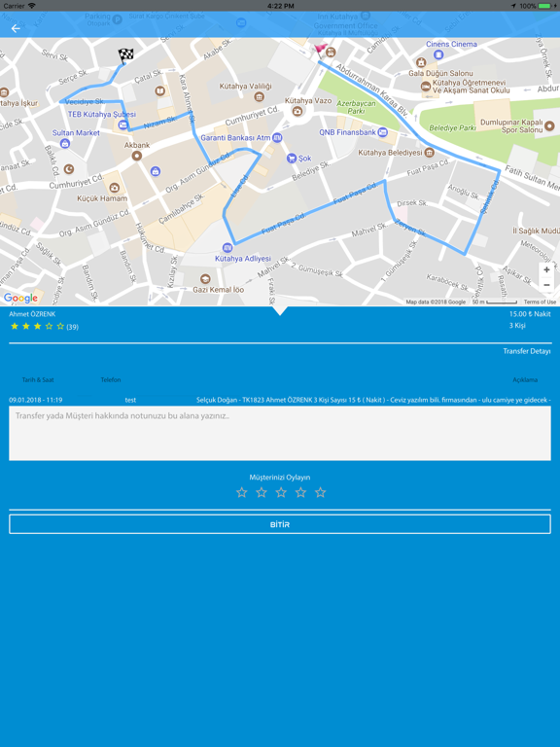Viewport: 560px width, 747px height.
Task: Rate the customer three stars
Action: click(x=281, y=492)
